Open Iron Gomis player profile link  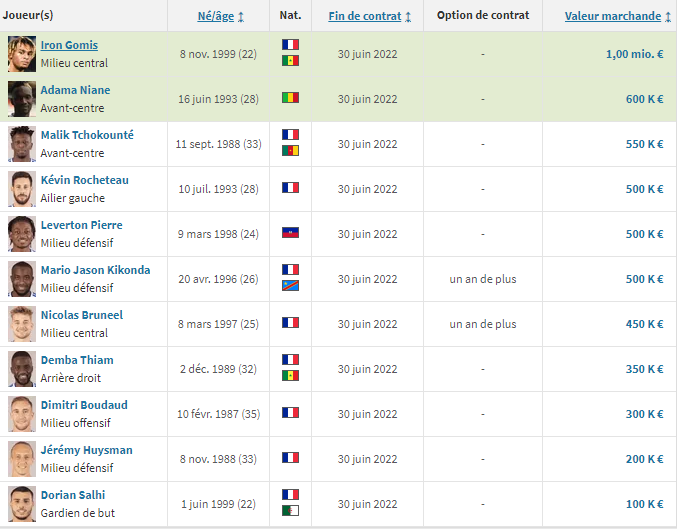click(x=69, y=46)
